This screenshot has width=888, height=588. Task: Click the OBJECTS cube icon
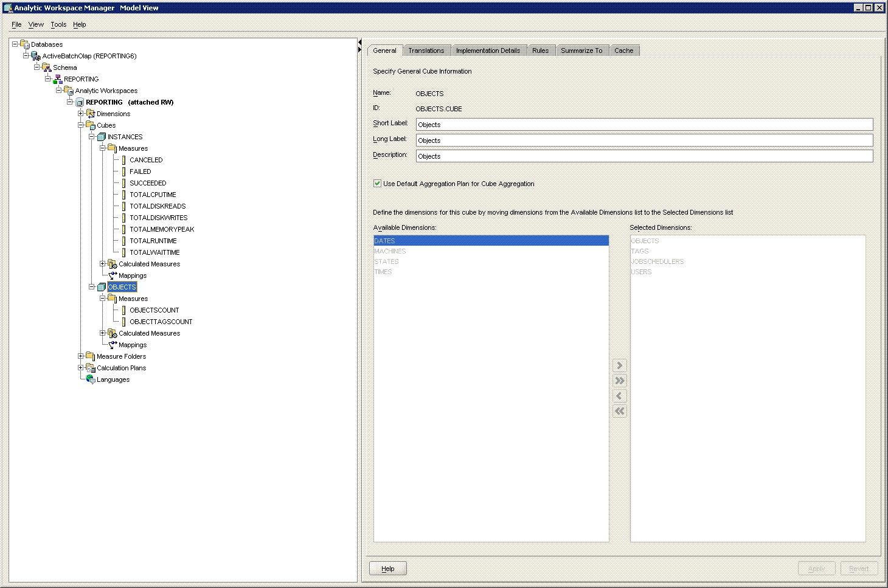pyautogui.click(x=102, y=287)
